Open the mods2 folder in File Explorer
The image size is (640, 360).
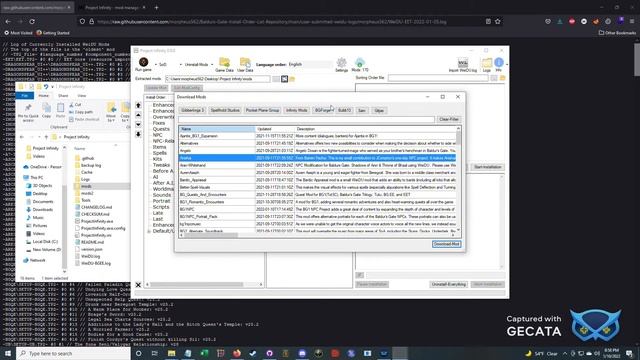click(87, 193)
